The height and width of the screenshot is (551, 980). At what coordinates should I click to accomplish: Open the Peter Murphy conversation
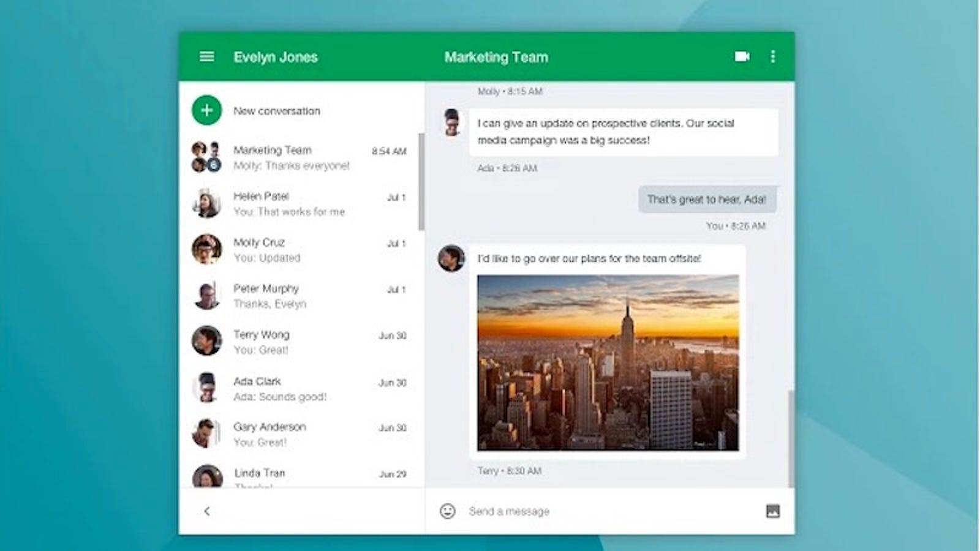point(300,296)
